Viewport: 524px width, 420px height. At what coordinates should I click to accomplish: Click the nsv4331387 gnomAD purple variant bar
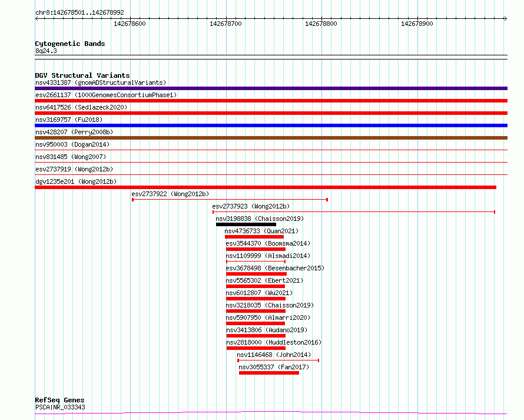point(271,88)
